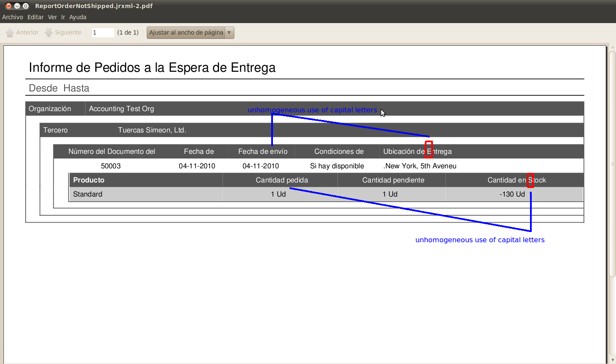Click the 'Desde Hasta' date range text
This screenshot has width=616, height=364.
pos(59,88)
